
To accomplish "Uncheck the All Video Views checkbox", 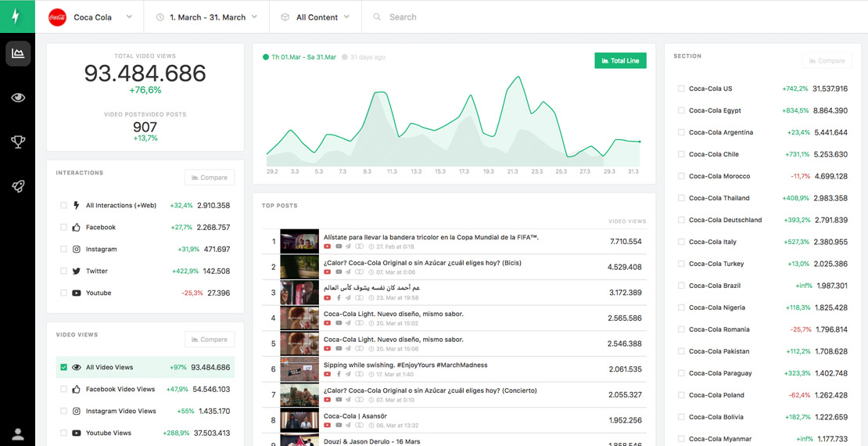I will click(x=63, y=367).
